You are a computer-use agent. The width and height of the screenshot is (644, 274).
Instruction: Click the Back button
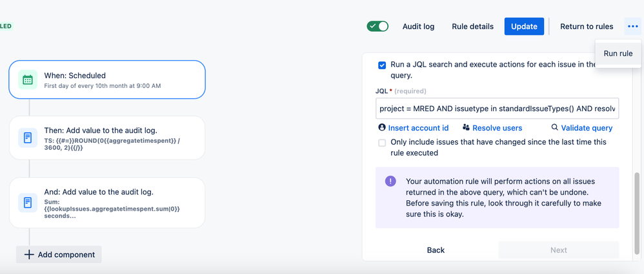(x=436, y=250)
